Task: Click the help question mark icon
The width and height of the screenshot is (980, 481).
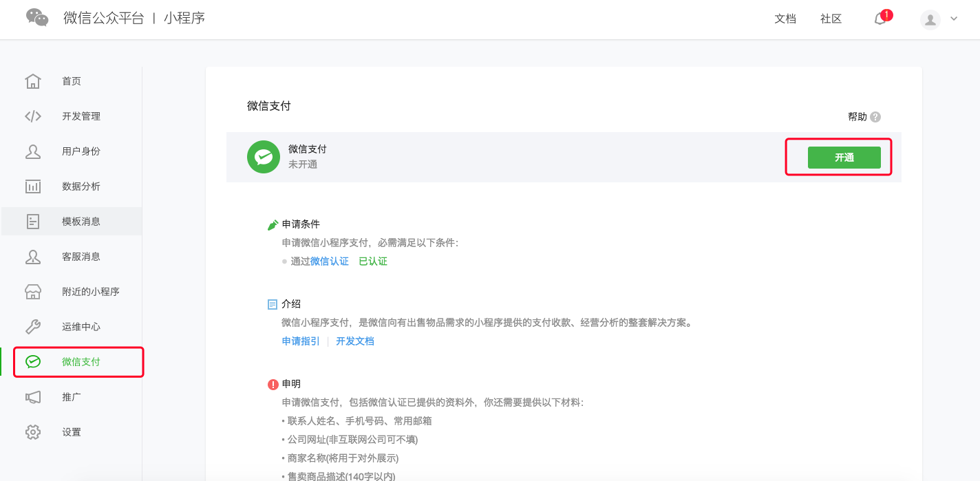Action: click(875, 117)
